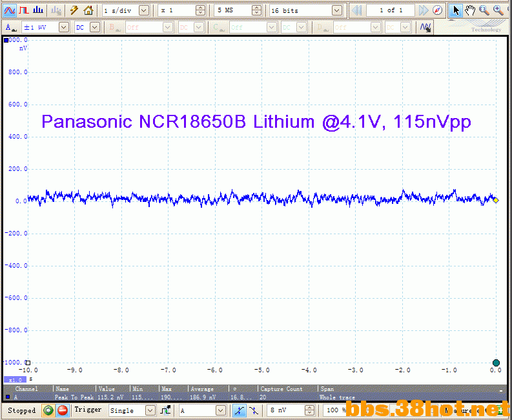
Task: Click the teal time ruler handle
Action: point(496,363)
